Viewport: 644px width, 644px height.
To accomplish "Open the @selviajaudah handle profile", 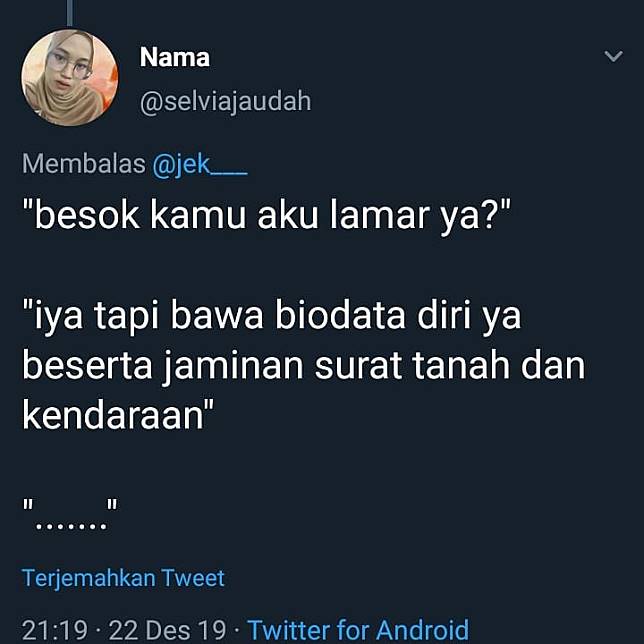I will 225,101.
